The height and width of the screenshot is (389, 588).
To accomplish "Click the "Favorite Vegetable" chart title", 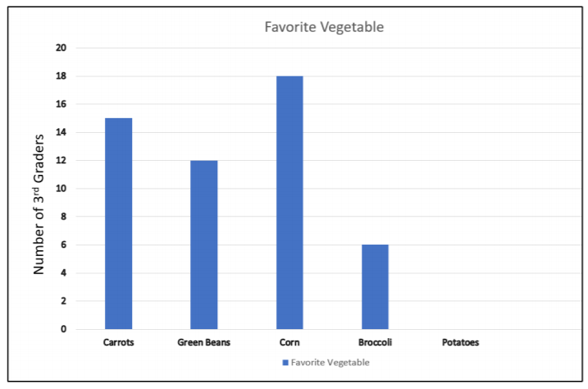I will [324, 27].
